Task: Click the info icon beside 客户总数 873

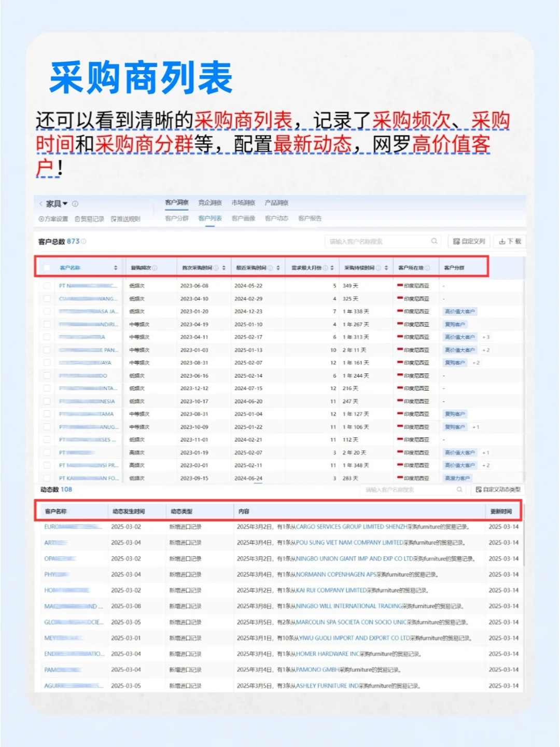Action: point(83,241)
